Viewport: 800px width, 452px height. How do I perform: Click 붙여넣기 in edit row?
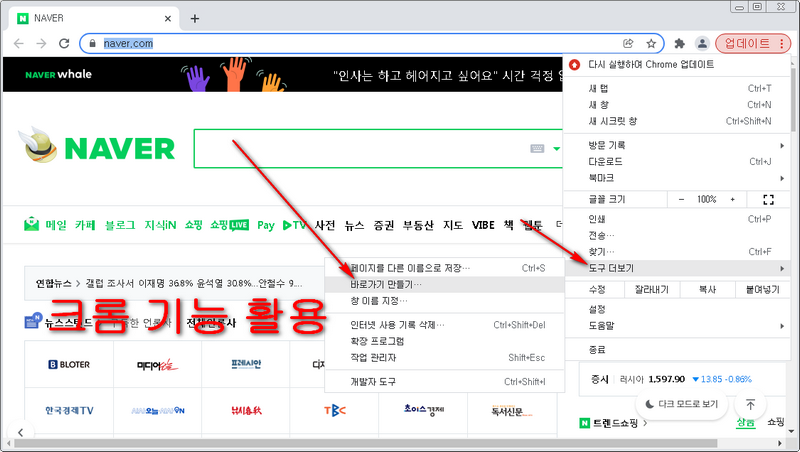coord(762,290)
